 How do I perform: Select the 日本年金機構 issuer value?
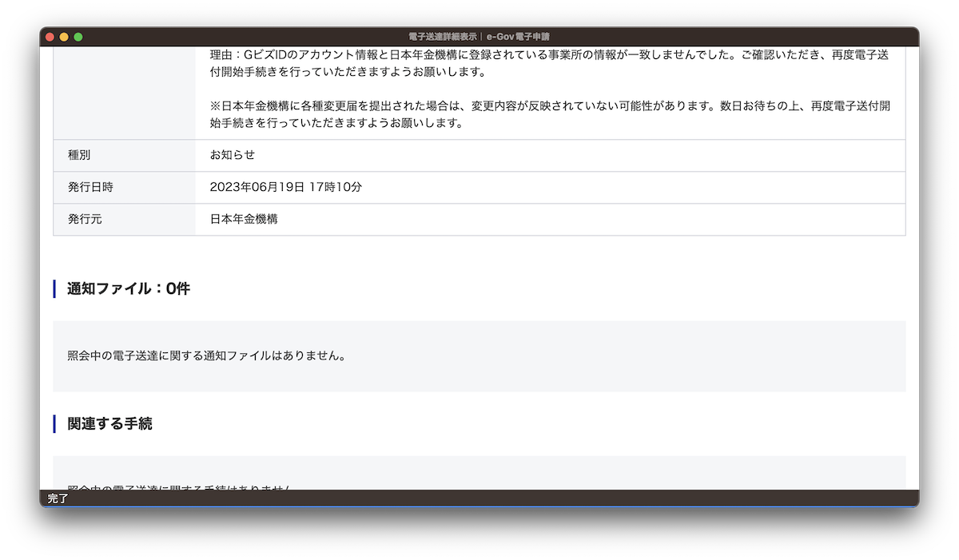coord(244,219)
